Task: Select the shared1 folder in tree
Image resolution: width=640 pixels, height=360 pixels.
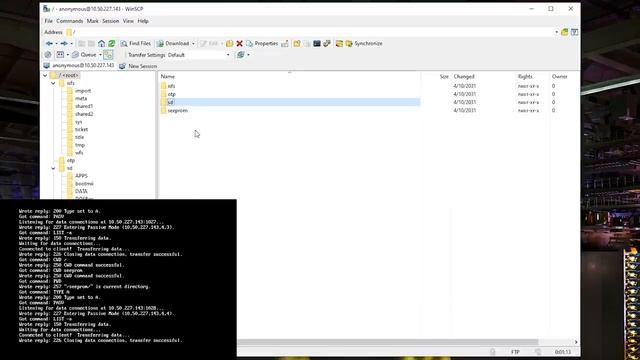Action: (x=84, y=106)
